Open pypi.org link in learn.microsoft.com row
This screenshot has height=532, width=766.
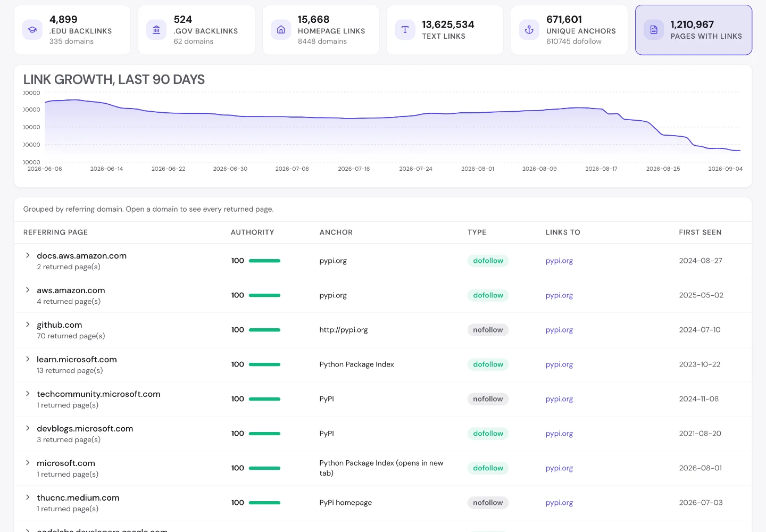(559, 364)
